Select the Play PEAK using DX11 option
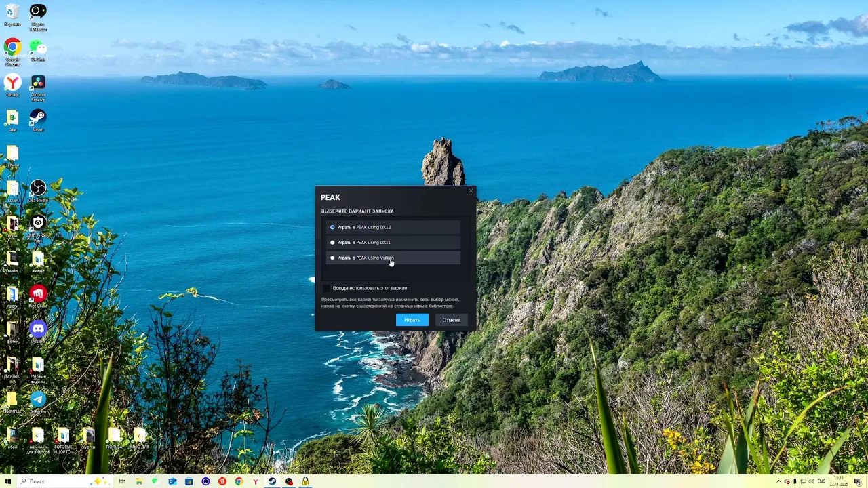Screen dimensions: 868x488 click(x=393, y=242)
